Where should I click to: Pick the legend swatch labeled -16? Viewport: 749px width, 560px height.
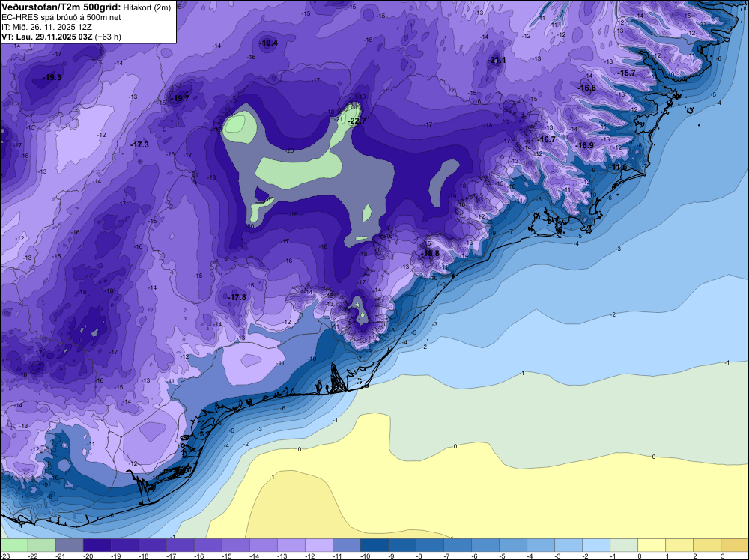(207, 545)
